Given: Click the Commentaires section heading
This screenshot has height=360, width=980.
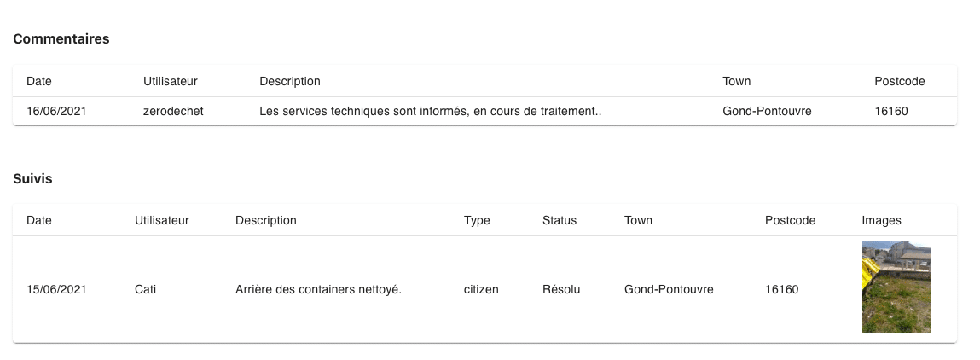Looking at the screenshot, I should coord(61,38).
